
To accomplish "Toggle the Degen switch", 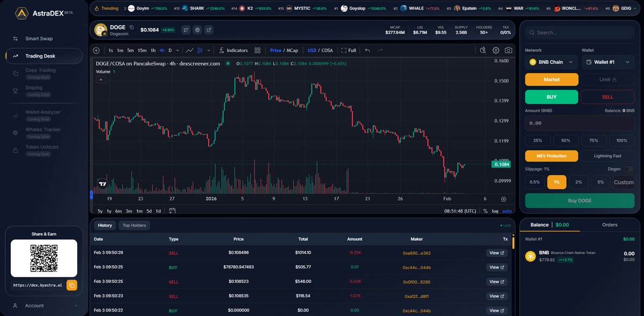I will [628, 169].
